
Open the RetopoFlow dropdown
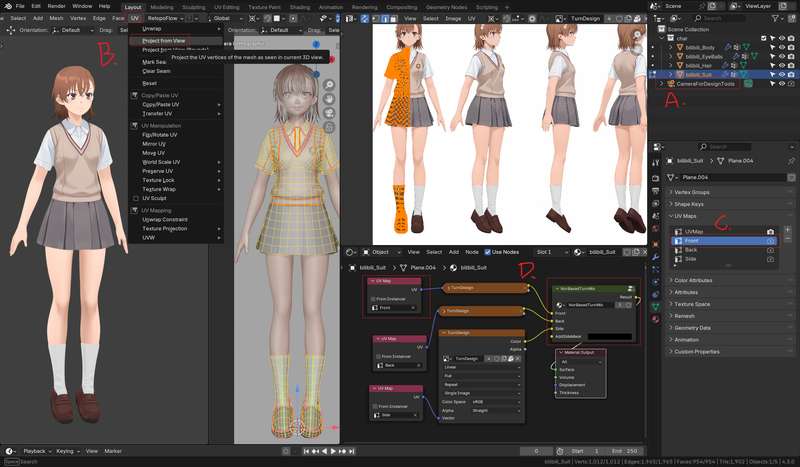pyautogui.click(x=165, y=18)
